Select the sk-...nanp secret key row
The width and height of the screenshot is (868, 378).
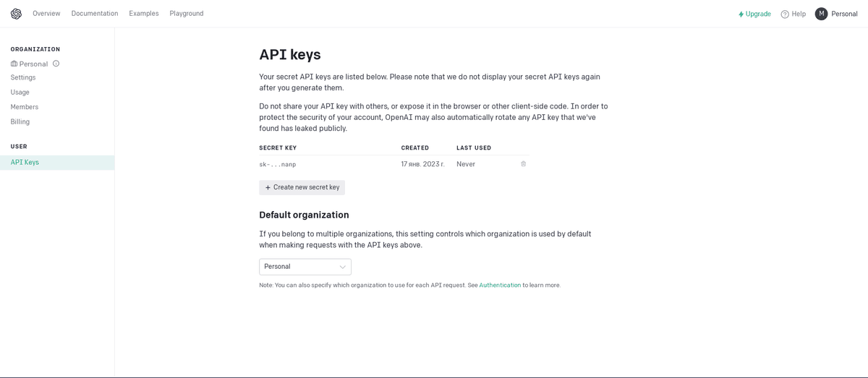278,165
